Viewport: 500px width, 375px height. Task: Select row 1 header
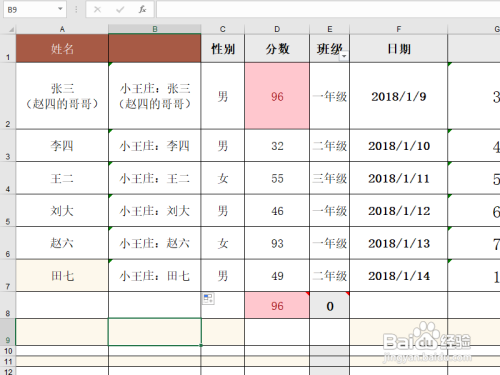pos(8,48)
